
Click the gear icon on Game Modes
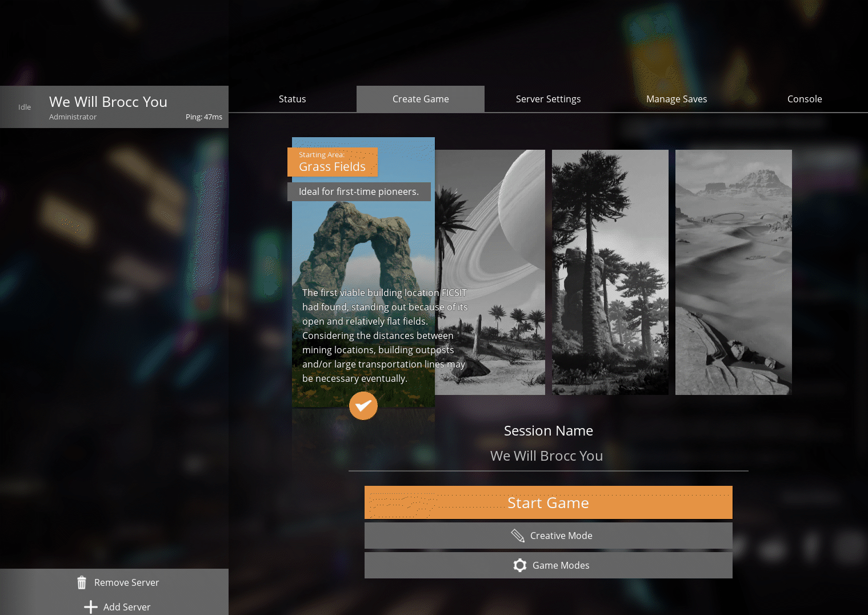tap(520, 565)
